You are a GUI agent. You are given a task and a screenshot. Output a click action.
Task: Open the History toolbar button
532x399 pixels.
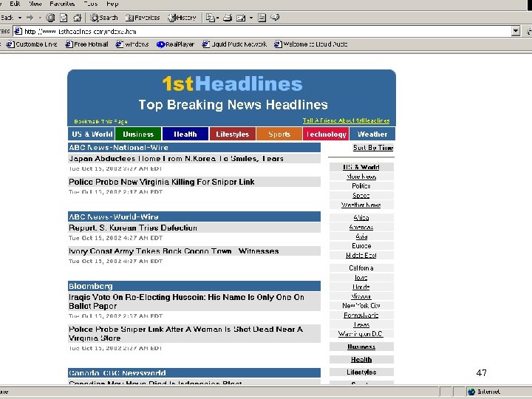182,18
